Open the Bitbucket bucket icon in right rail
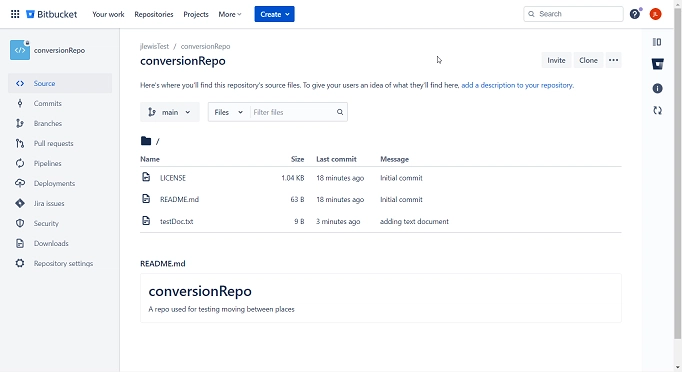This screenshot has width=682, height=372. [x=657, y=64]
